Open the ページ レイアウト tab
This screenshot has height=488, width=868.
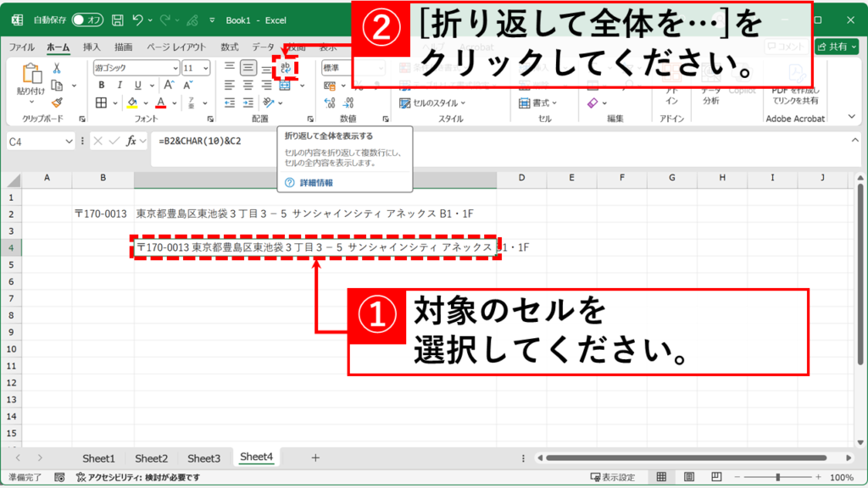click(176, 47)
